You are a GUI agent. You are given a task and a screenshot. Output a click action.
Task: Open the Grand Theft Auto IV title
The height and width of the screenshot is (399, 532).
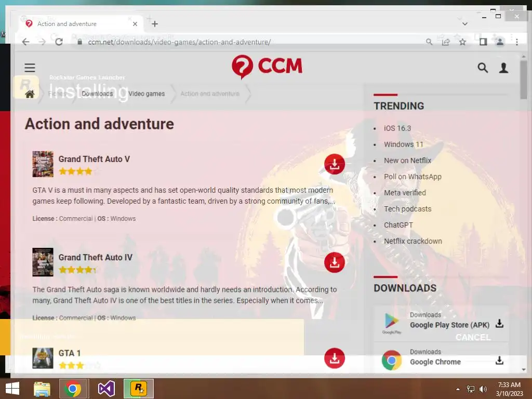[x=96, y=258]
